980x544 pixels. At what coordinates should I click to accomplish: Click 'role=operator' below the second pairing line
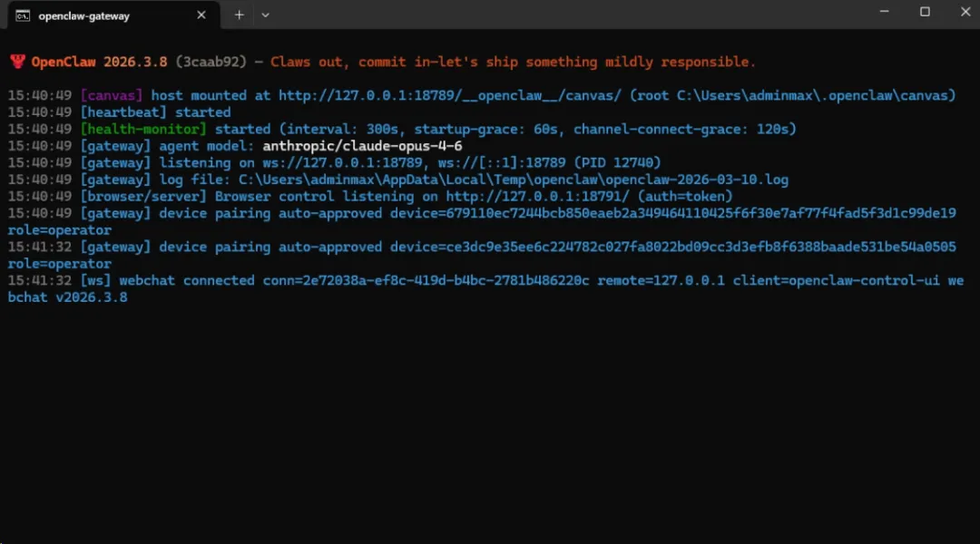click(59, 264)
